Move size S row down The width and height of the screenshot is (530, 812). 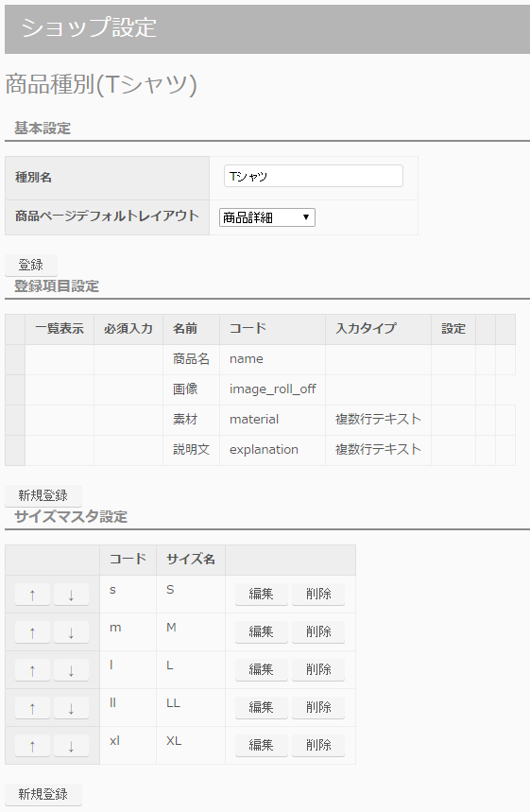pos(71,594)
